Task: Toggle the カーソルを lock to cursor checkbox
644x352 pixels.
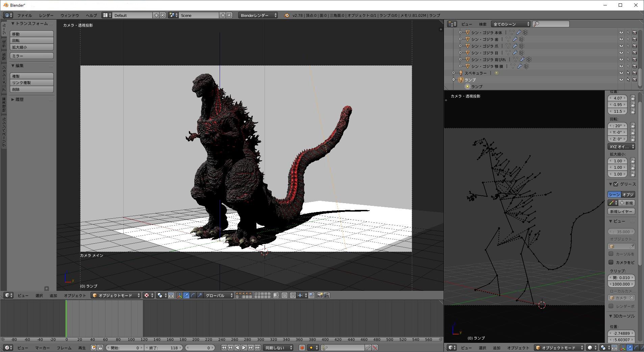Action: (611, 254)
